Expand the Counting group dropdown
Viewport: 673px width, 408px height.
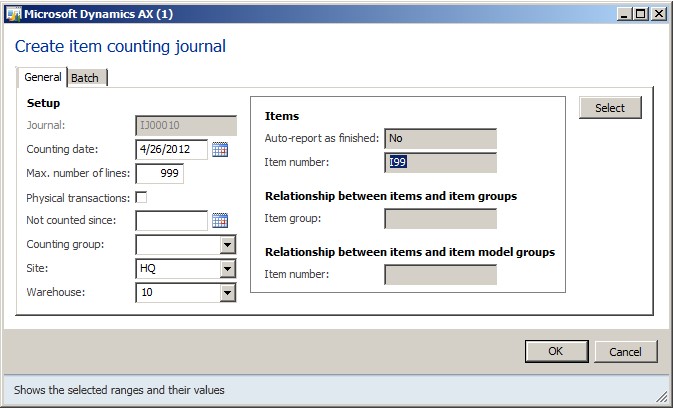(227, 245)
